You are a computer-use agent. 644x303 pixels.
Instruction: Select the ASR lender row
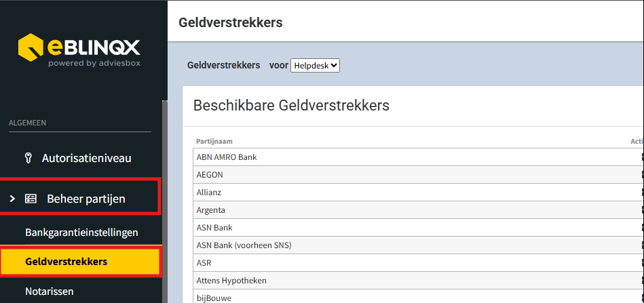[204, 263]
